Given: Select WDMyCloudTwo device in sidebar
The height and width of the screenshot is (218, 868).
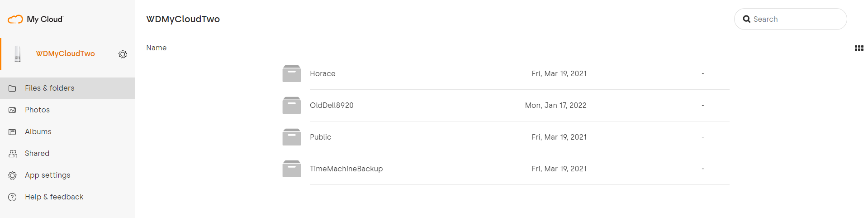Looking at the screenshot, I should pyautogui.click(x=66, y=53).
